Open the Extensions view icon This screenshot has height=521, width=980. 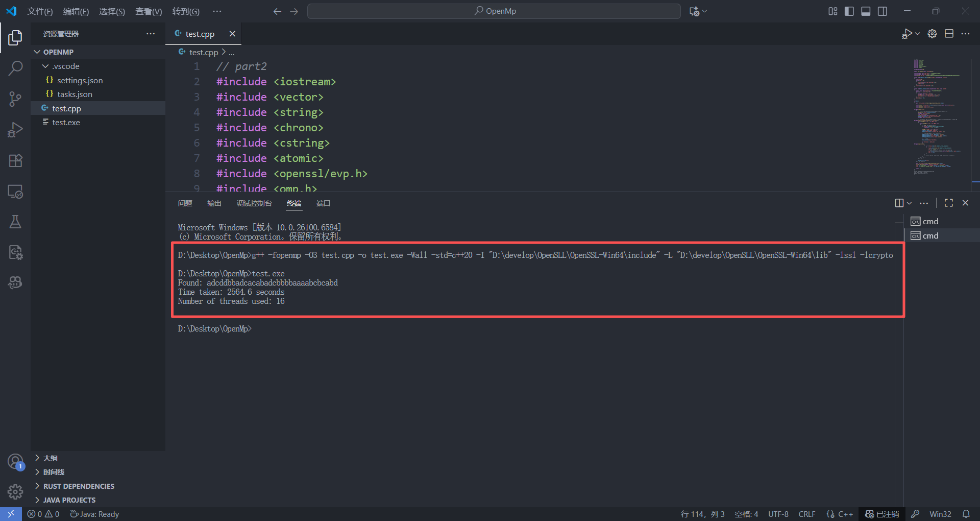pos(15,160)
